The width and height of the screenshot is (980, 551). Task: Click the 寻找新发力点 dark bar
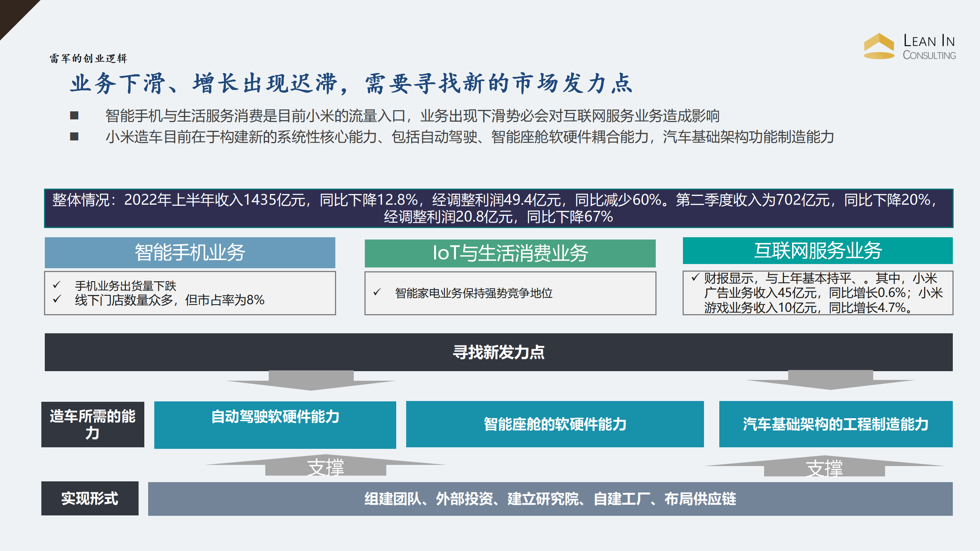tap(498, 352)
